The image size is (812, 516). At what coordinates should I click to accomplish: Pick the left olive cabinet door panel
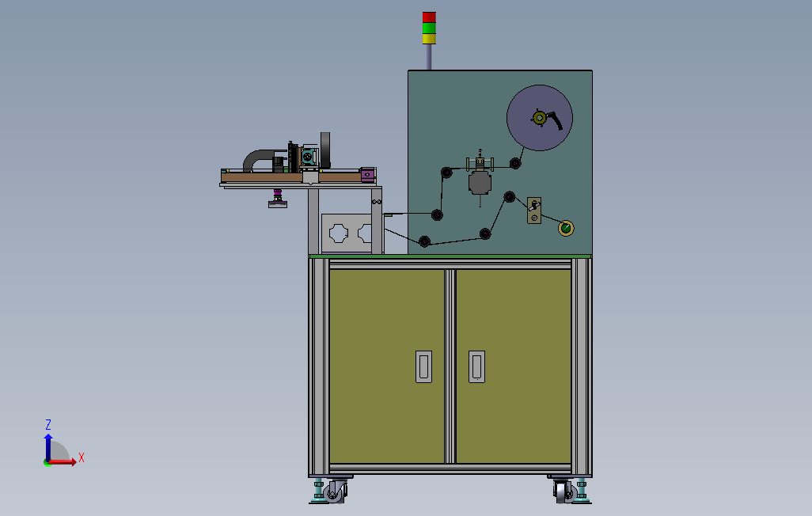(387, 366)
